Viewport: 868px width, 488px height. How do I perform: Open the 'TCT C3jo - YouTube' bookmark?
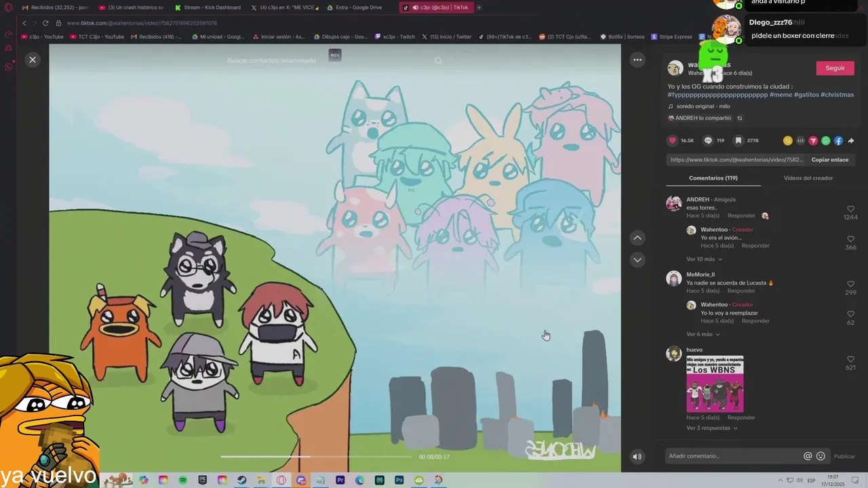coord(97,37)
